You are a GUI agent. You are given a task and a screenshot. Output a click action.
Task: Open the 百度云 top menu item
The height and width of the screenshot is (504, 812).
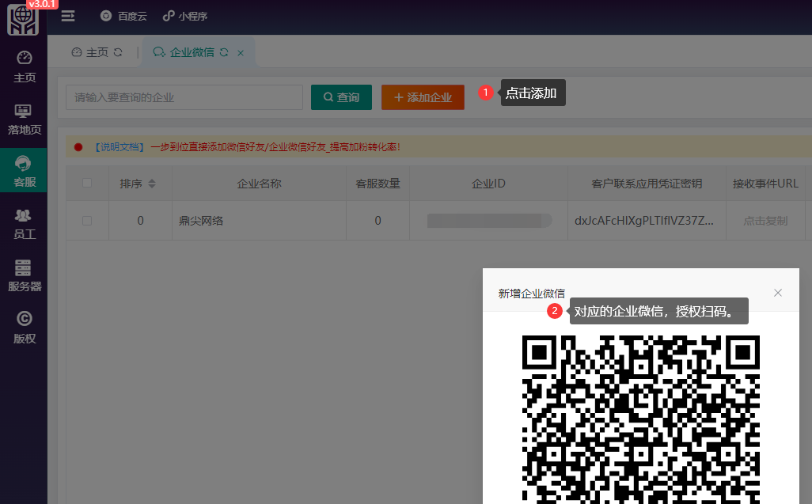pyautogui.click(x=123, y=16)
